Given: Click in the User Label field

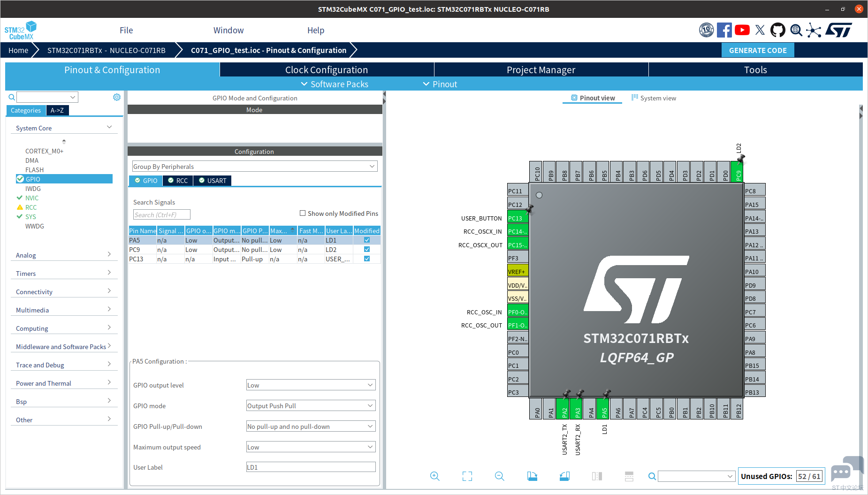Looking at the screenshot, I should pos(311,467).
